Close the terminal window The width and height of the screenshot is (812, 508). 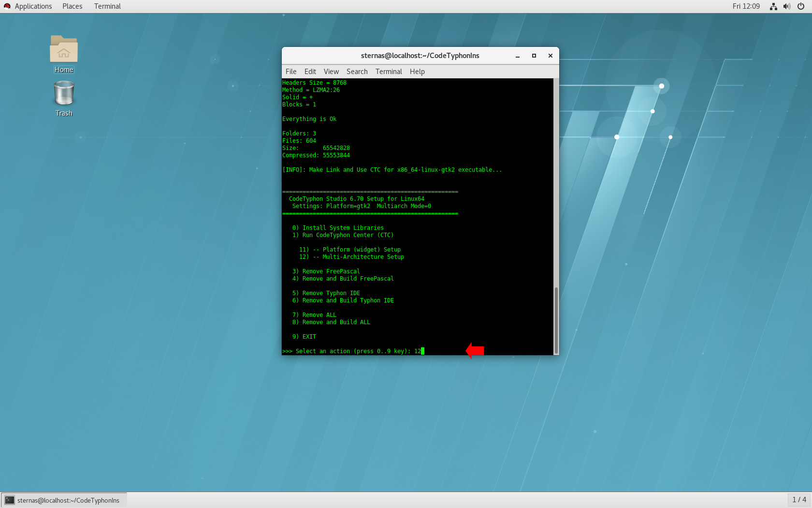click(551, 56)
